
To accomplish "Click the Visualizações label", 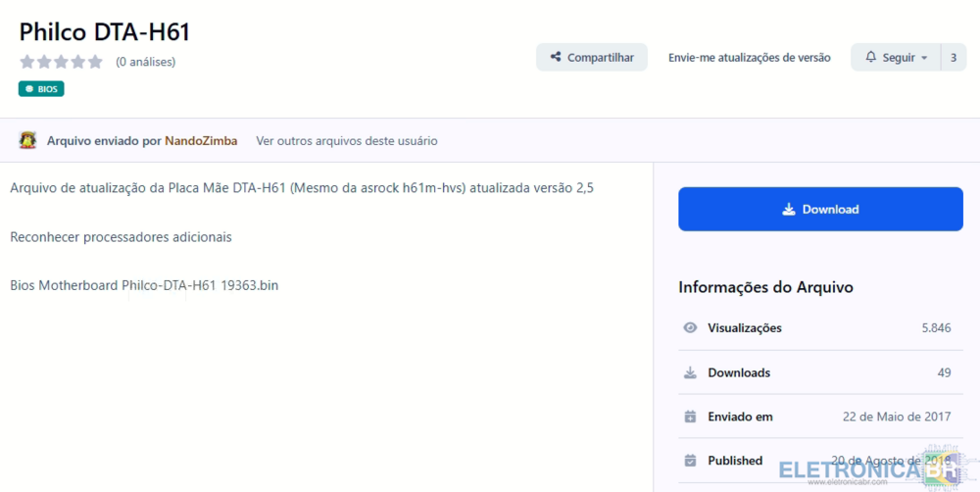I will tap(745, 327).
